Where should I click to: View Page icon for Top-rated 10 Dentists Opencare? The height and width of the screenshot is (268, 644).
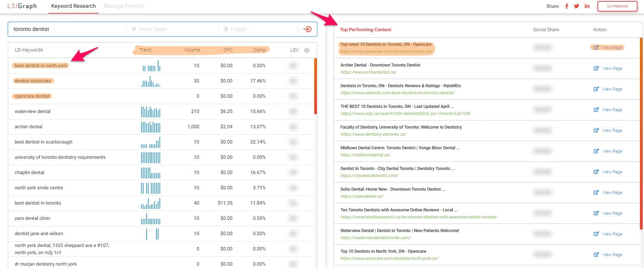[596, 48]
